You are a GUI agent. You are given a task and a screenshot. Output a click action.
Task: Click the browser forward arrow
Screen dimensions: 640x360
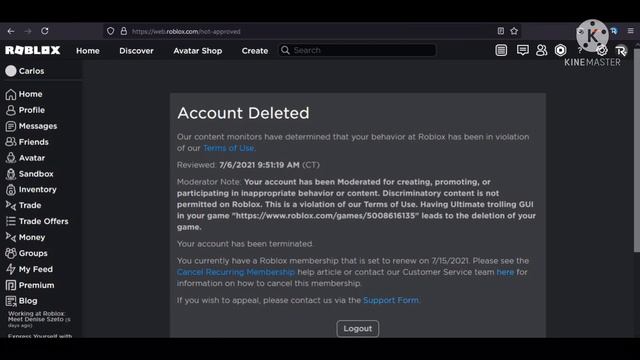[28, 31]
